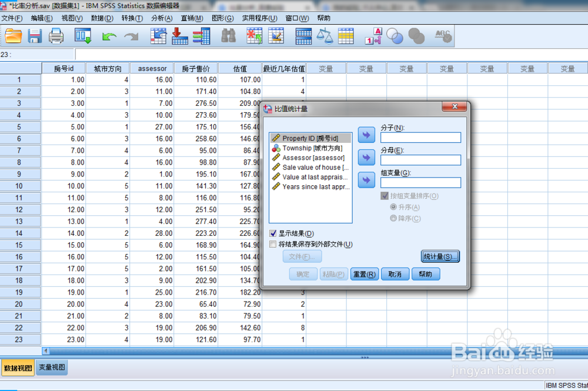
Task: Click the 房子售价 column header
Action: (196, 69)
